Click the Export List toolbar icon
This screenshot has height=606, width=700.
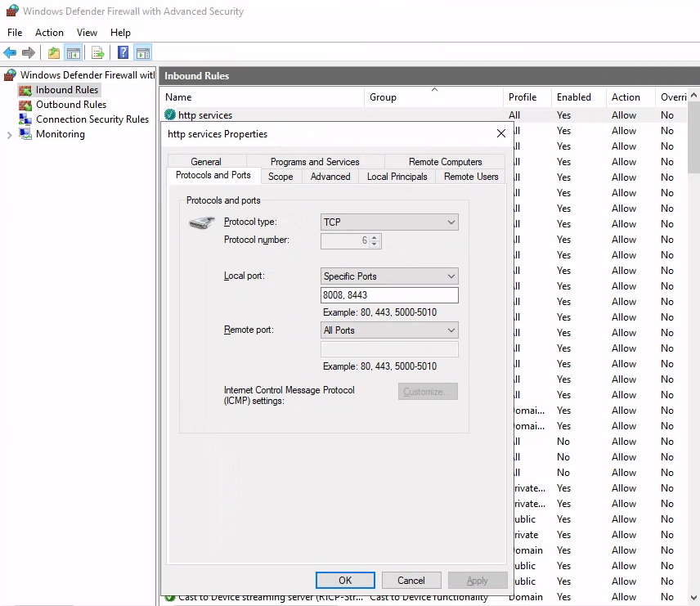(x=98, y=52)
